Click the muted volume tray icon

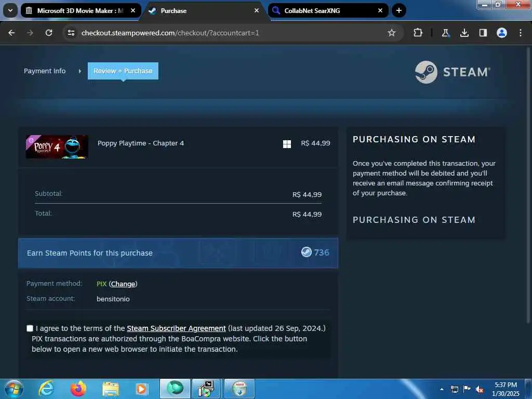coord(480,389)
